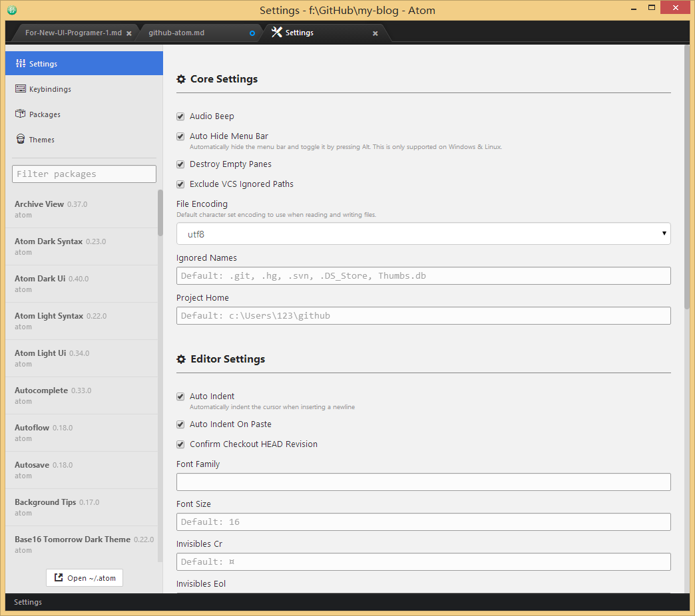The height and width of the screenshot is (616, 695).
Task: Disable Confirm Checkout HEAD Revision checkbox
Action: point(180,444)
